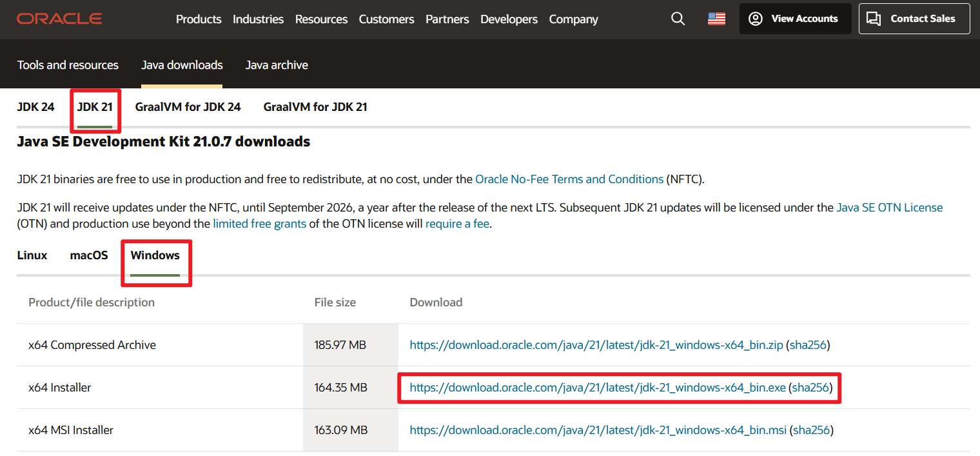Image resolution: width=980 pixels, height=456 pixels.
Task: Open sha256 for x64 MSI Installer row
Action: tap(811, 430)
